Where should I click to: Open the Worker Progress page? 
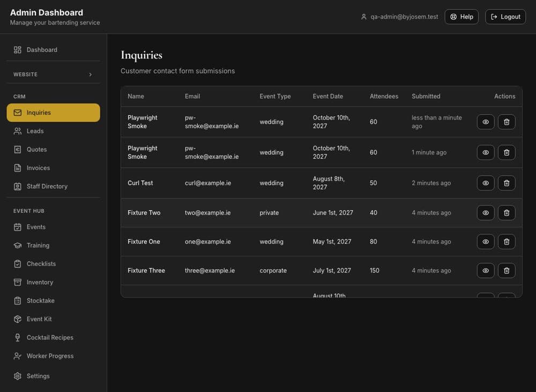point(53,356)
